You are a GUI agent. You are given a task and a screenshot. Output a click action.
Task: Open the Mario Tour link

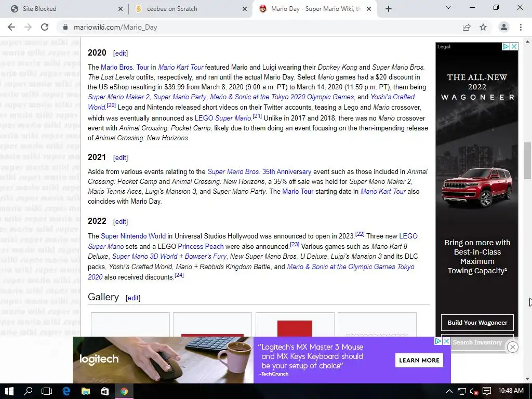[x=298, y=191]
